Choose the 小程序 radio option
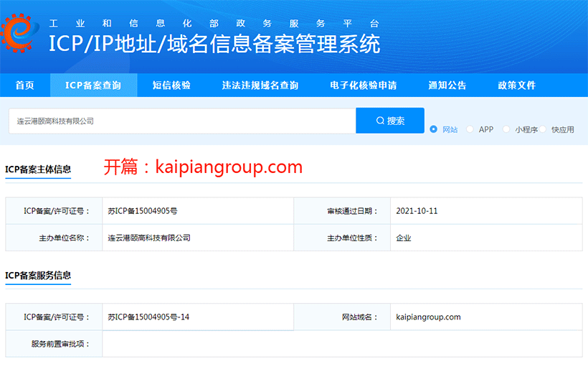This screenshot has height=369, width=588. tap(506, 130)
